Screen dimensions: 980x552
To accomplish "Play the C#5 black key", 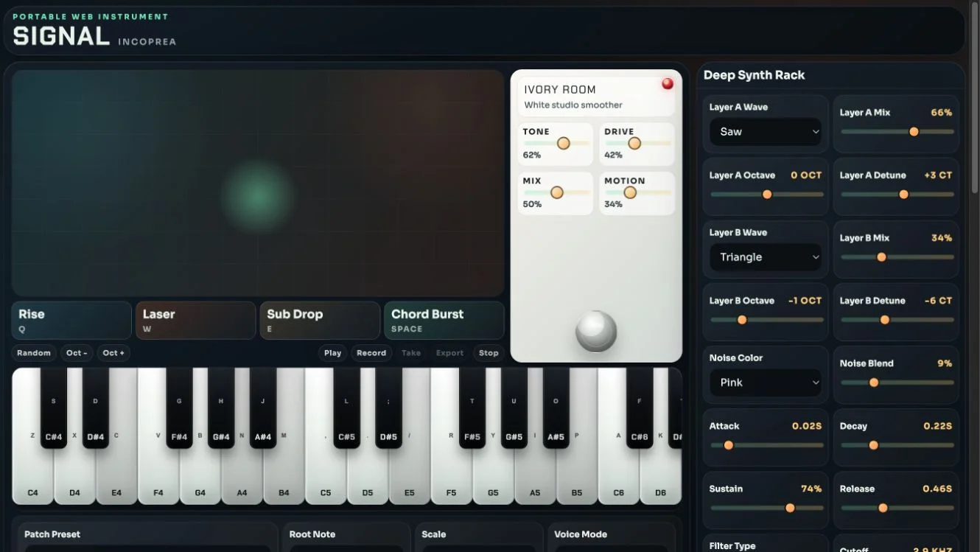I will point(347,408).
